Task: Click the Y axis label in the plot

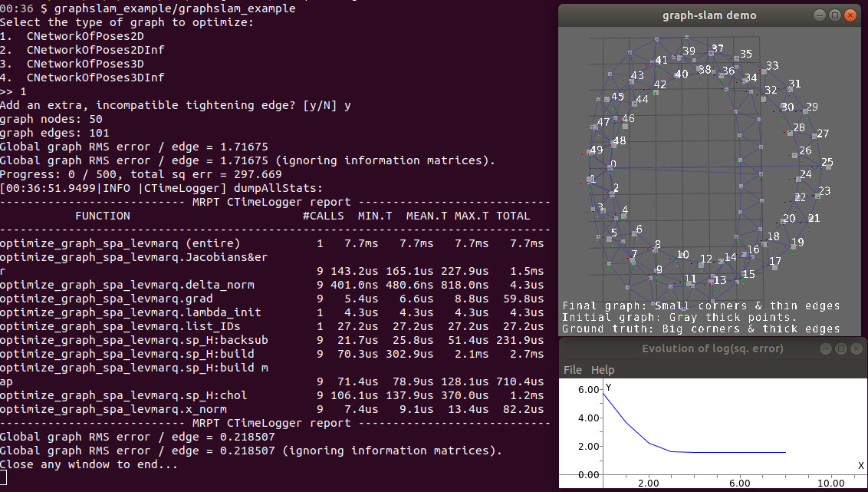Action: coord(607,388)
